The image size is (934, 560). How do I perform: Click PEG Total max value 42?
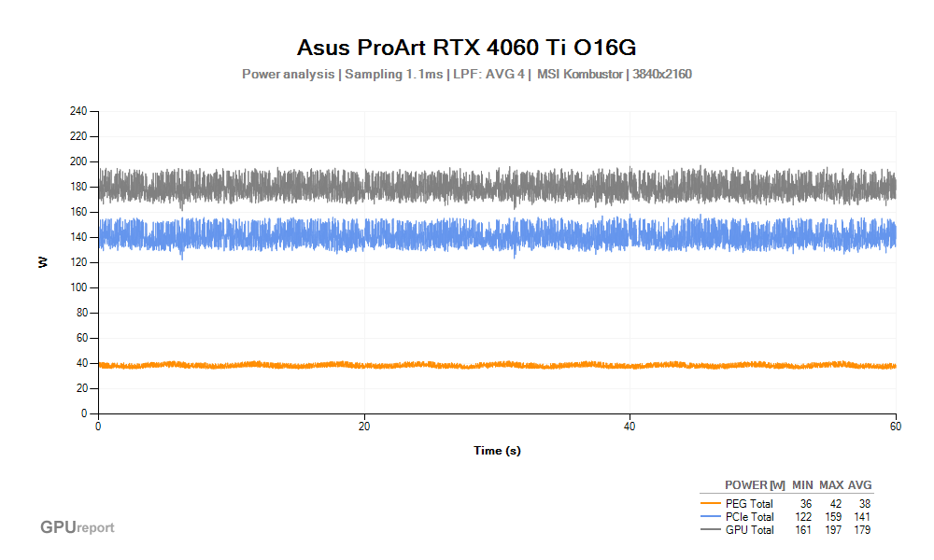tap(836, 504)
